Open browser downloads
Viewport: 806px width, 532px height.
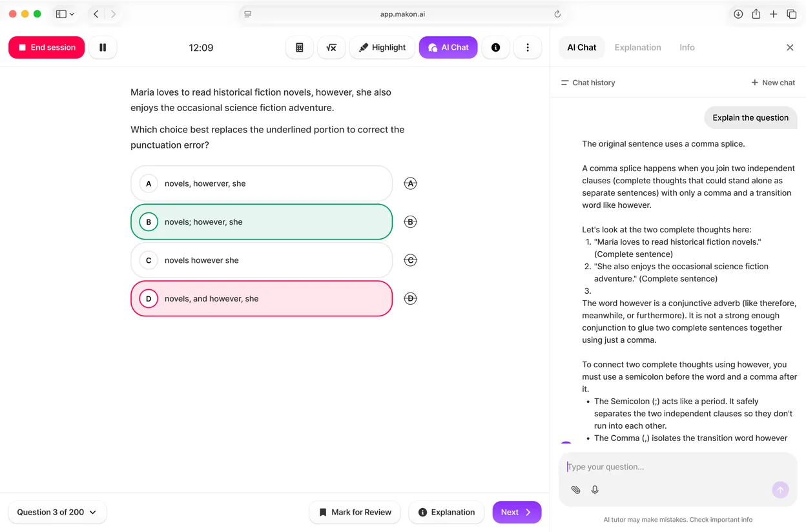tap(738, 14)
